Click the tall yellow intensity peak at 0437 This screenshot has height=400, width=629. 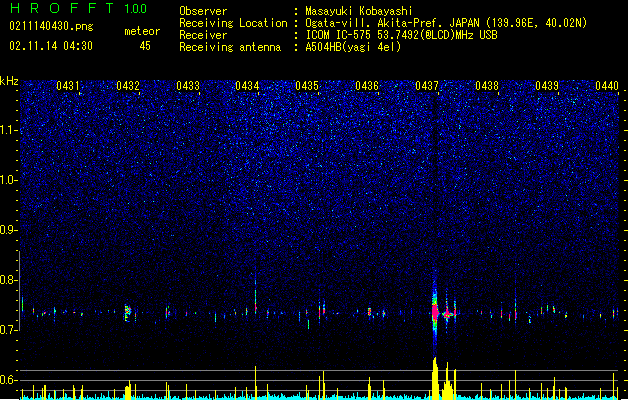click(x=435, y=378)
